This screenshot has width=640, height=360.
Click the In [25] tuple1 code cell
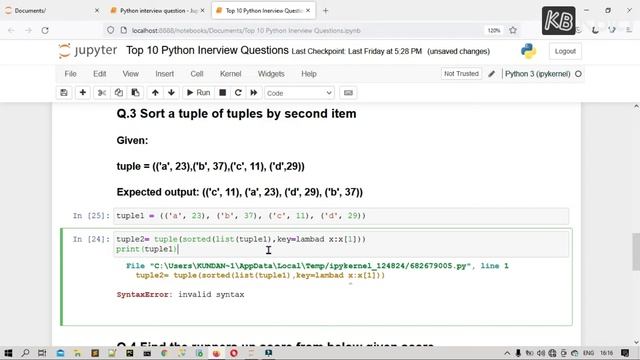tap(341, 216)
